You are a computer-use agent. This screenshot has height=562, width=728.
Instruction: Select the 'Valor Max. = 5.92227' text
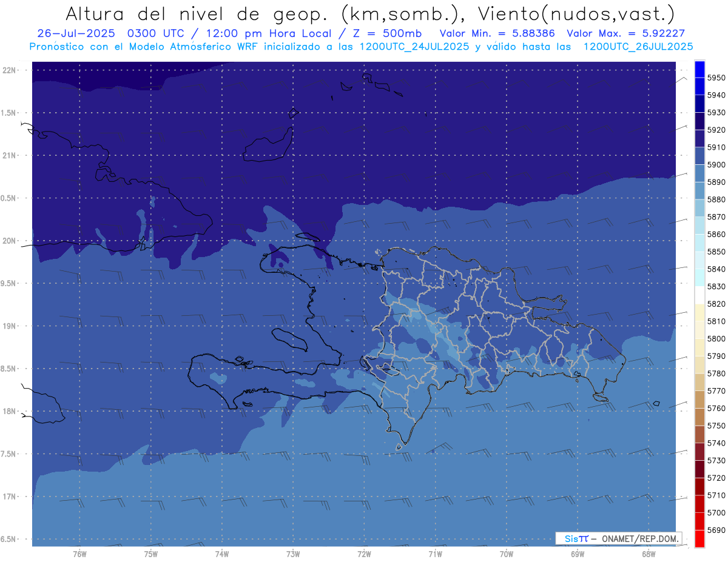625,33
